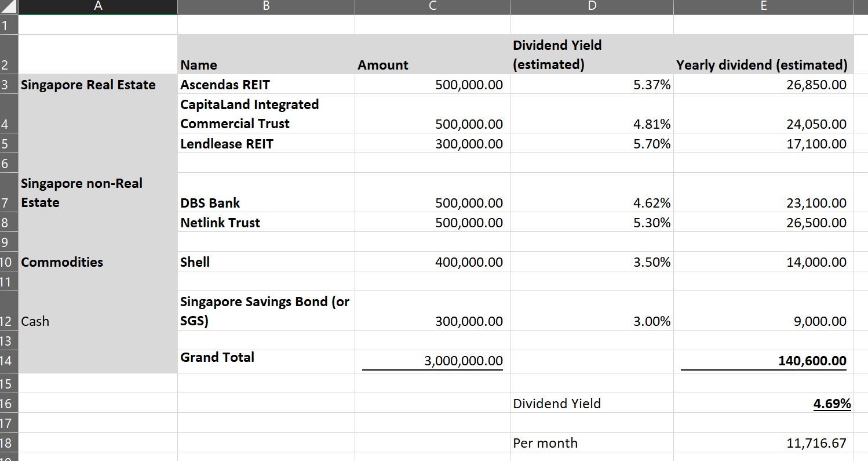Viewport: 868px width, 461px height.
Task: Select column A header
Action: point(98,6)
